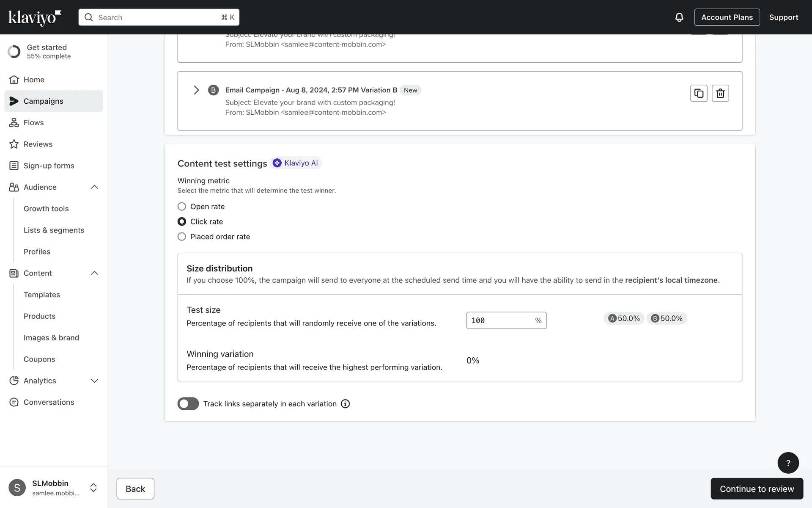The width and height of the screenshot is (812, 508).
Task: Duplicate Variation B with copy icon
Action: click(699, 93)
